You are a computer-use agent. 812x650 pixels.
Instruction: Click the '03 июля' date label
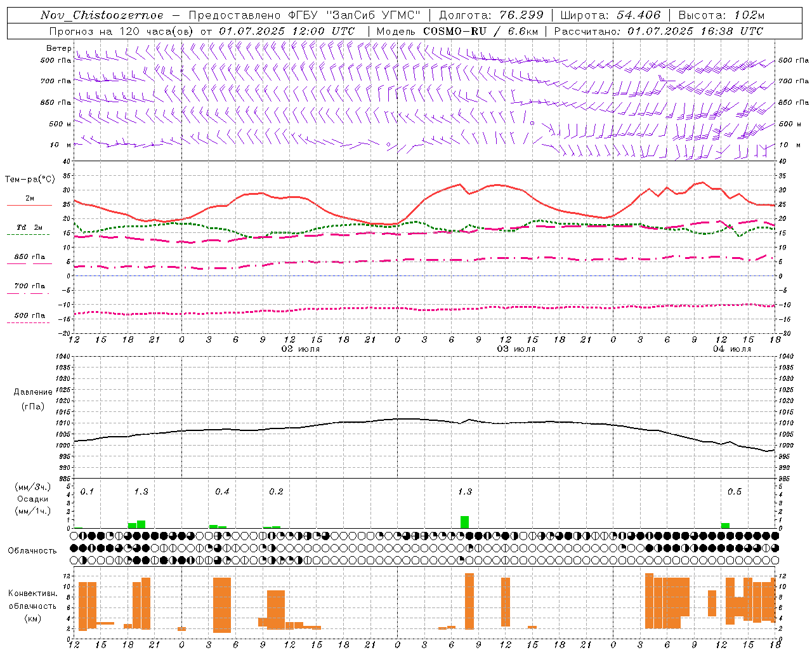tap(516, 349)
